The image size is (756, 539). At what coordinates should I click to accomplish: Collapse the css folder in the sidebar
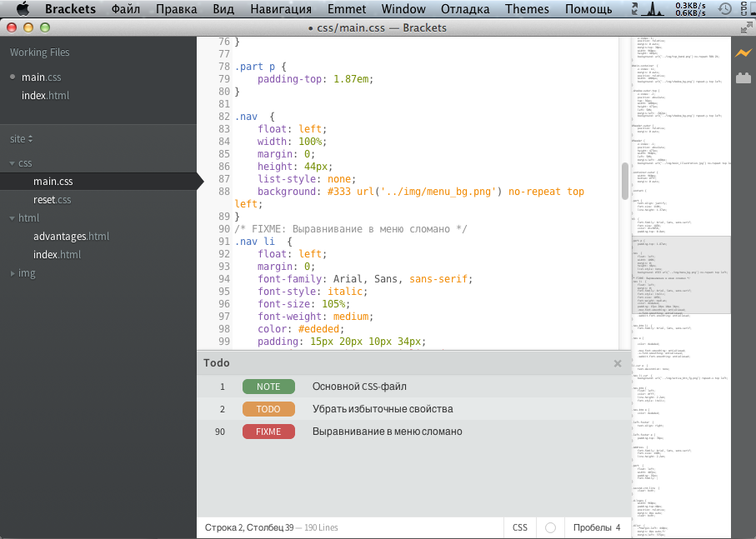[11, 162]
